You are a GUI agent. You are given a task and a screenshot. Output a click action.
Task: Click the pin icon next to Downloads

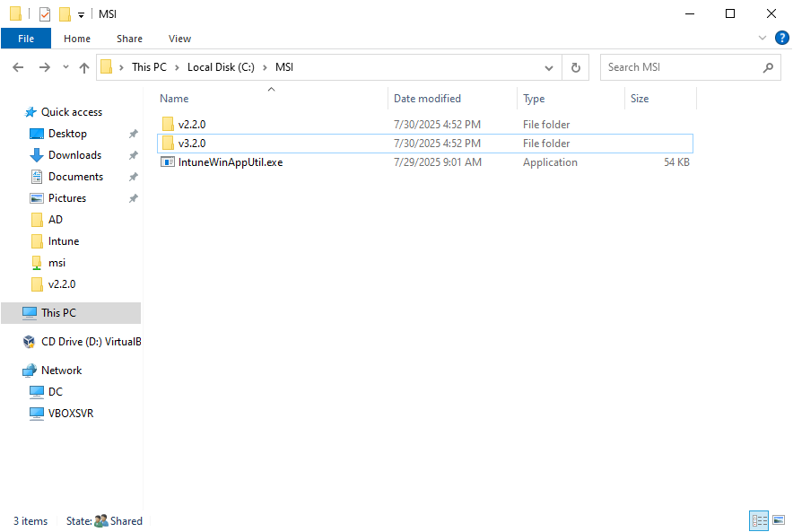[133, 155]
